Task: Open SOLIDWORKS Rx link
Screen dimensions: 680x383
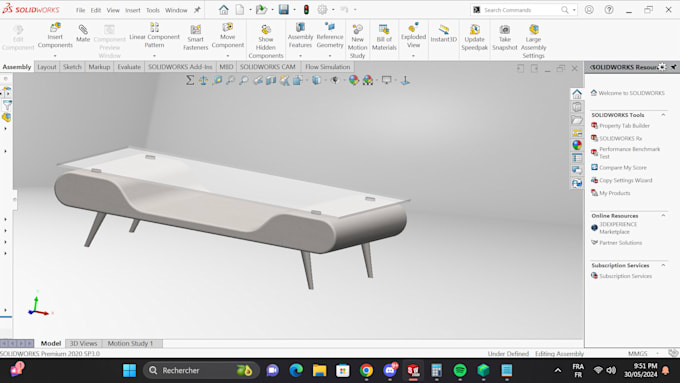Action: tap(616, 138)
